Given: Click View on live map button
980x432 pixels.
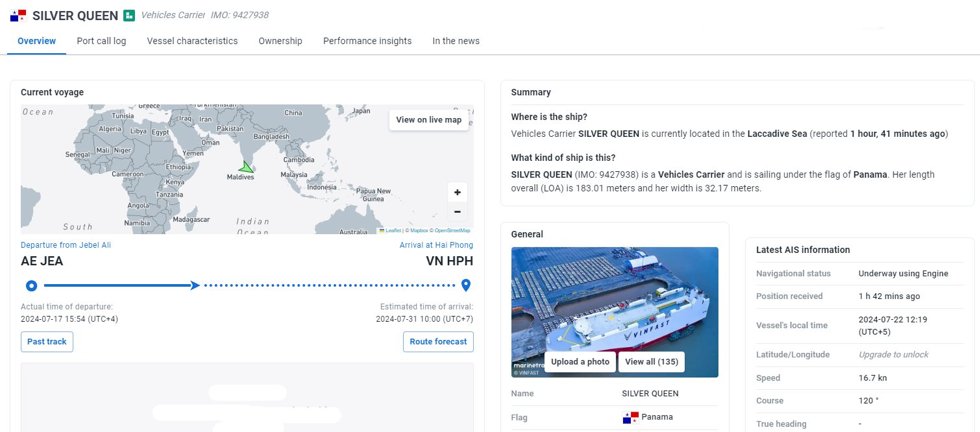Looking at the screenshot, I should [x=428, y=120].
